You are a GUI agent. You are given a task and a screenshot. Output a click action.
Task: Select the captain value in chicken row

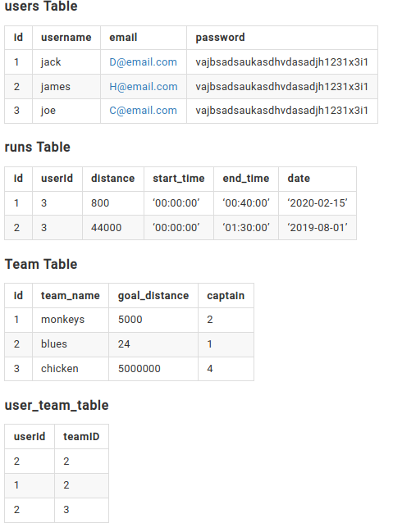point(226,368)
